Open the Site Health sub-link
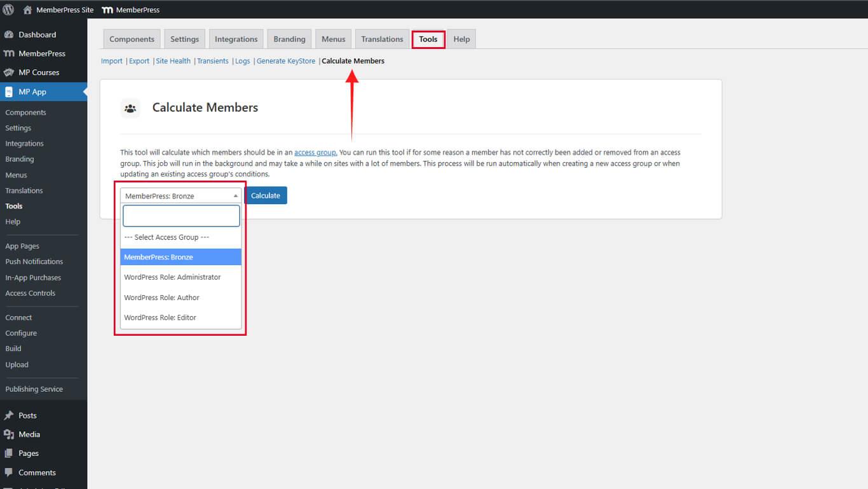This screenshot has height=489, width=868. point(173,61)
